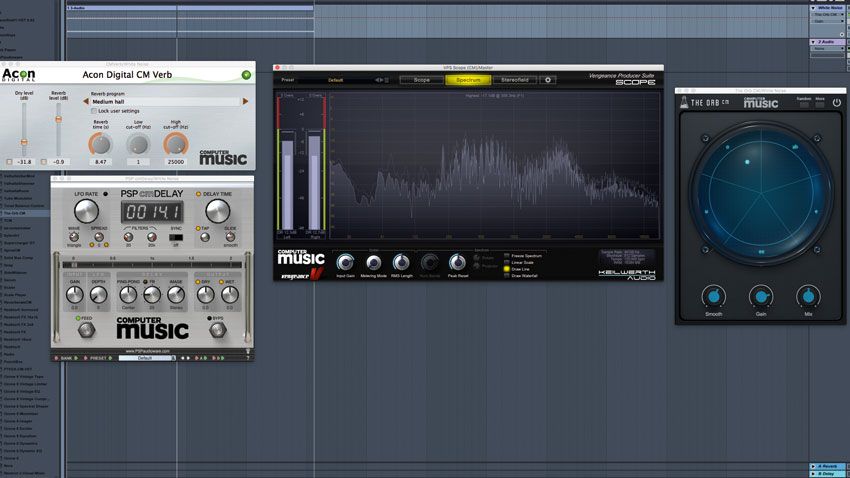850x478 pixels.
Task: Open the Scope settings gear icon
Action: coord(548,80)
